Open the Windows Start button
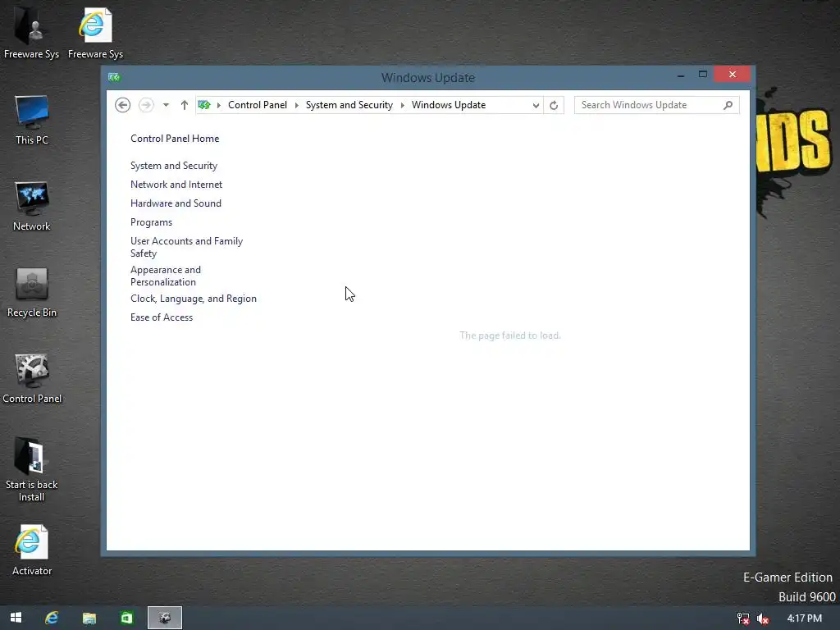 16,618
